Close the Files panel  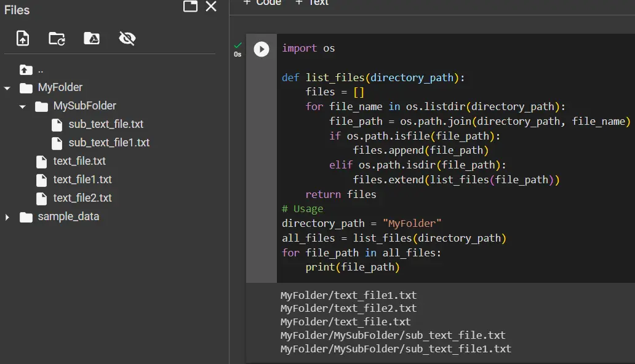pos(211,7)
